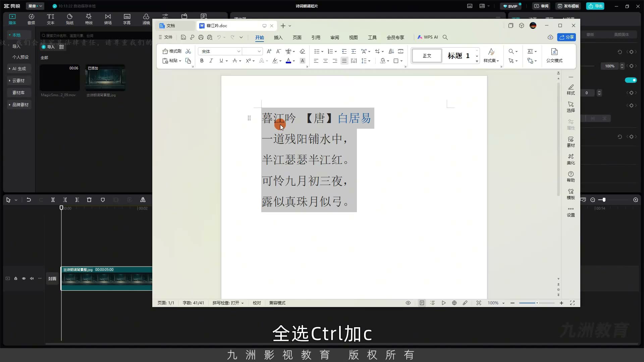Select center alignment icon
This screenshot has width=644, height=362.
[x=325, y=61]
